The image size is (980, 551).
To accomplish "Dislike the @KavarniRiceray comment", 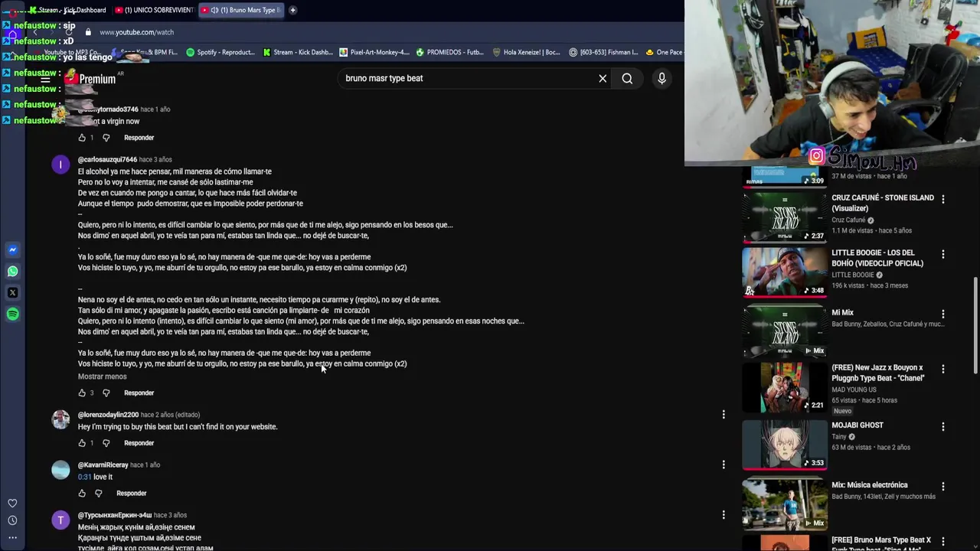I will pyautogui.click(x=98, y=493).
